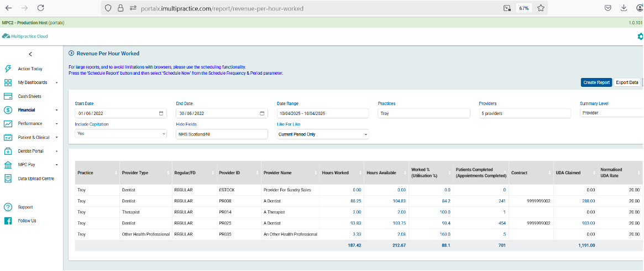Click the Date Range field
This screenshot has width=644, height=271.
click(x=323, y=113)
